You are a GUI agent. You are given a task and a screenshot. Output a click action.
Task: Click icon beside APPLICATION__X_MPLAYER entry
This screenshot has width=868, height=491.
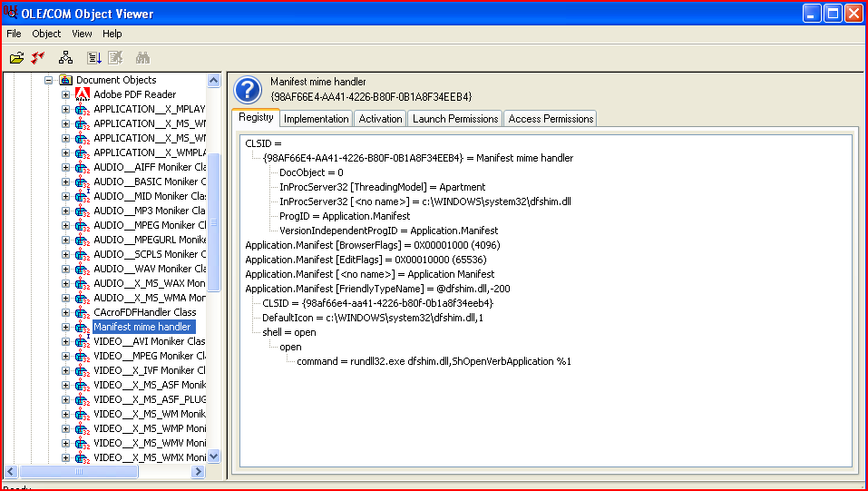click(x=82, y=109)
